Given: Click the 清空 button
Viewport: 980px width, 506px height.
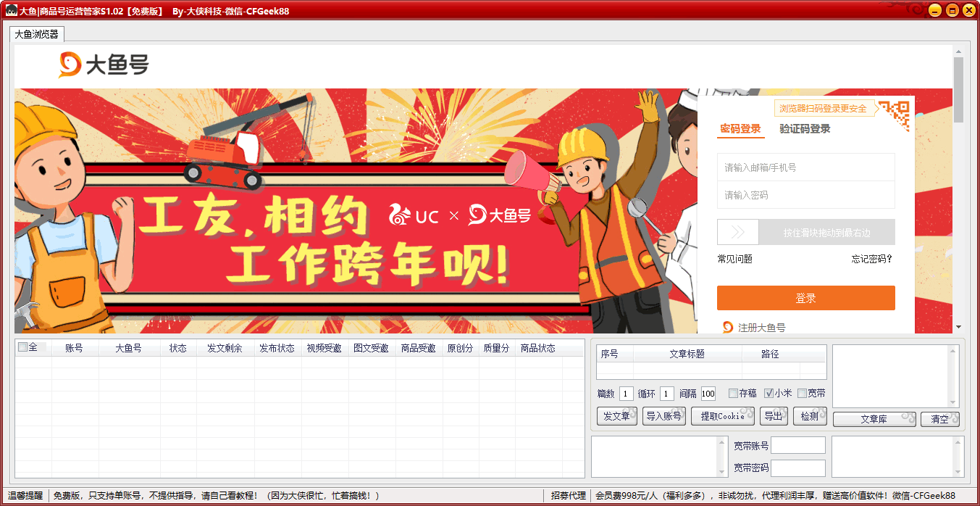Looking at the screenshot, I should (x=939, y=420).
